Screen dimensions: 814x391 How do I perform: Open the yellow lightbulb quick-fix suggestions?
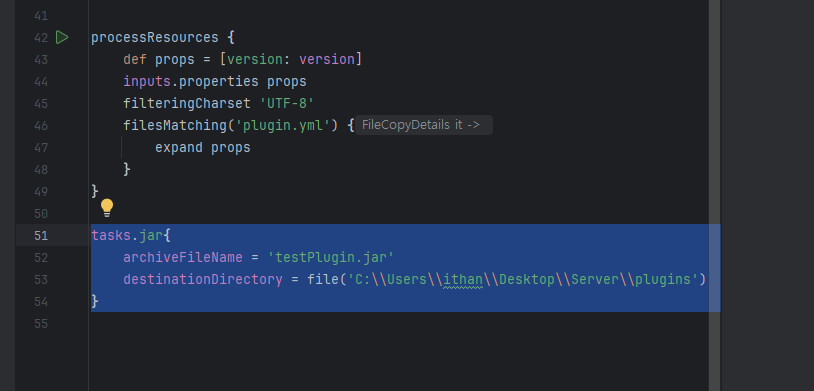(106, 208)
